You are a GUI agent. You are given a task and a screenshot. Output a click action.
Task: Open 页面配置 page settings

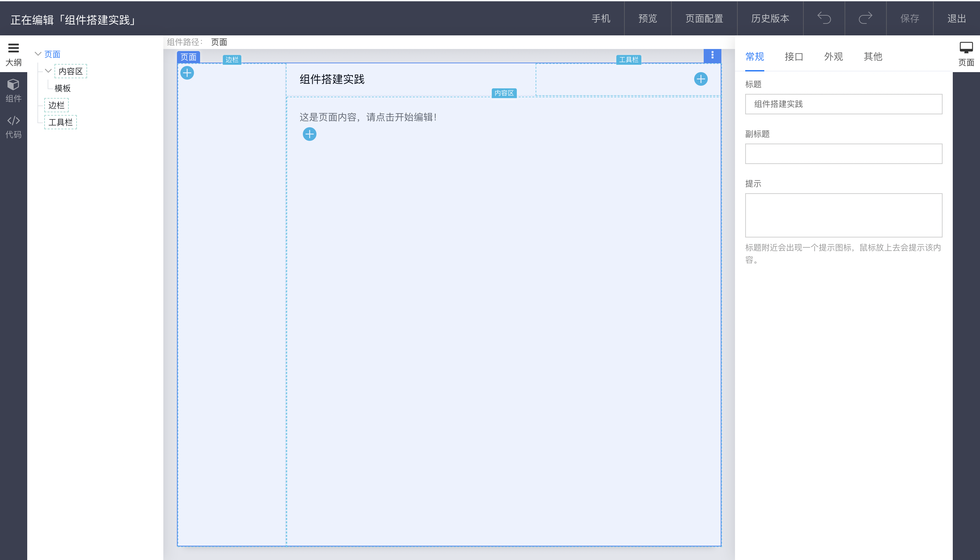[704, 18]
